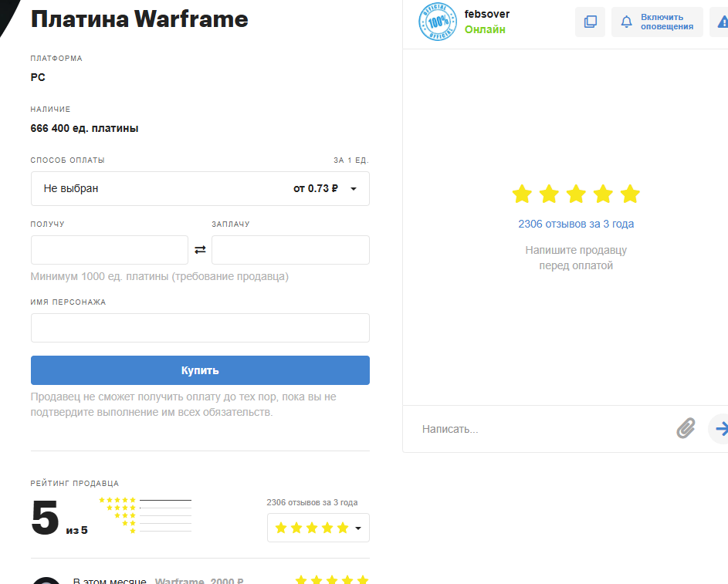
Task: Click the swap arrows between amount fields
Action: coord(200,249)
